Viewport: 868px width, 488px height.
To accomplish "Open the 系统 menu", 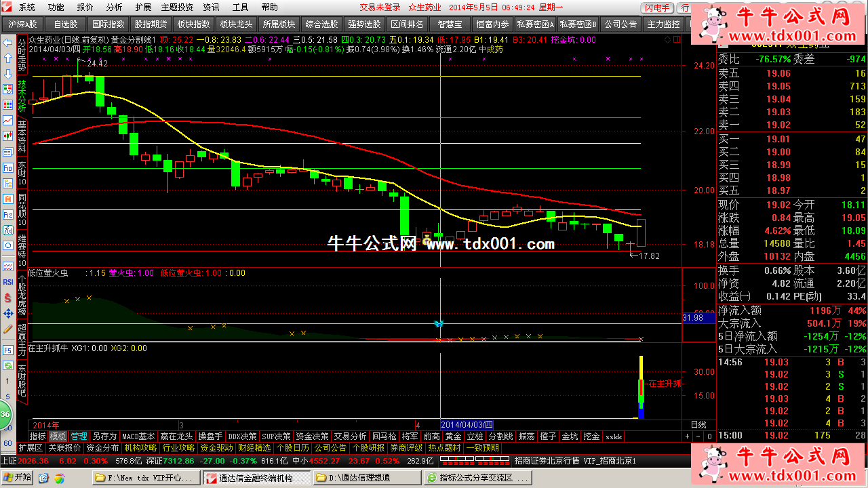I will click(27, 7).
